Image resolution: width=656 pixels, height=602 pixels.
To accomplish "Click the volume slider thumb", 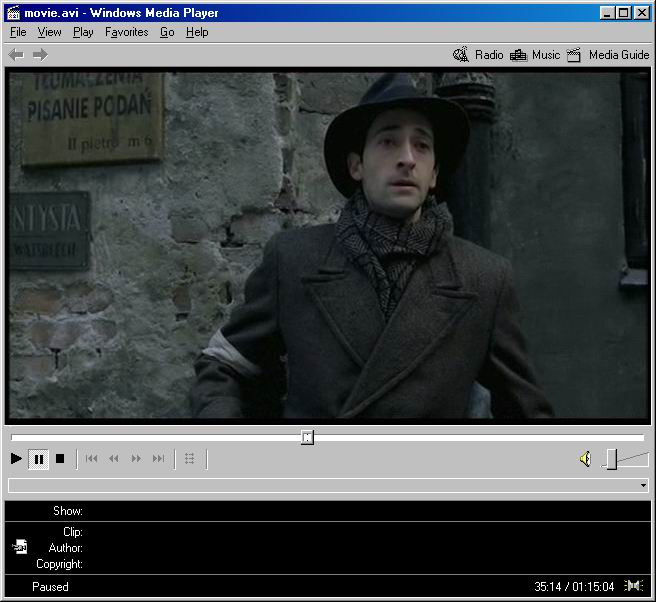I will point(612,459).
